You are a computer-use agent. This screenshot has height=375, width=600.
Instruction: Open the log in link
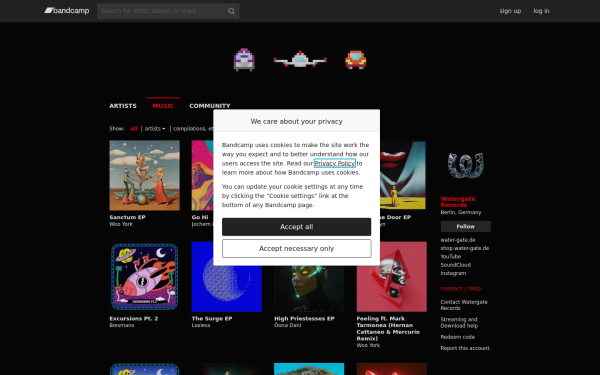pos(541,11)
